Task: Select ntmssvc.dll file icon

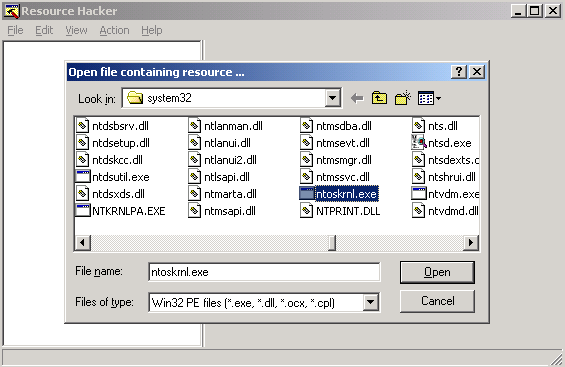Action: [x=307, y=176]
